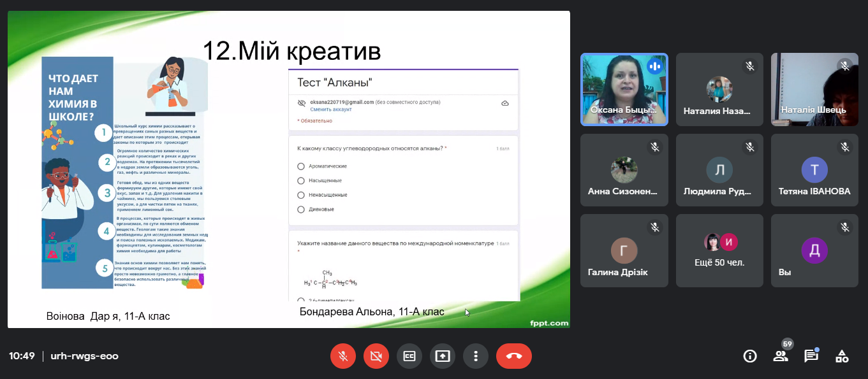Click muted mic icon on Вы tile
This screenshot has width=868, height=379.
(x=845, y=227)
